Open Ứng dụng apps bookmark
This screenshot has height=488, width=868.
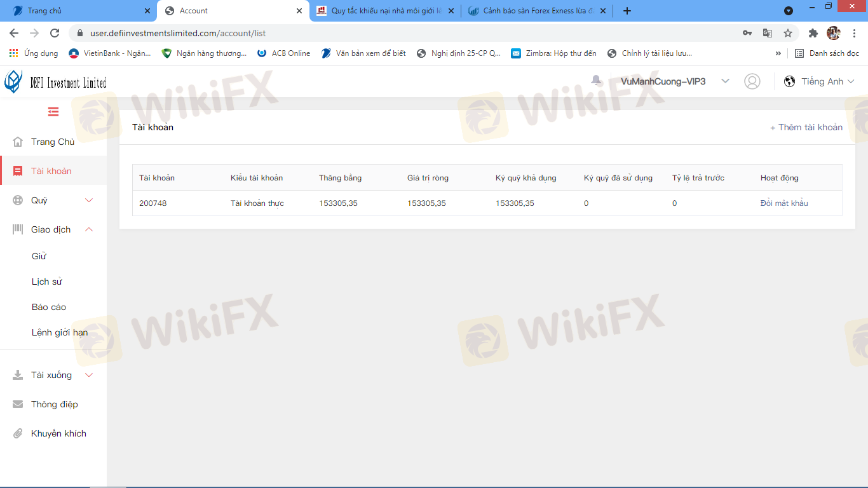(x=33, y=53)
